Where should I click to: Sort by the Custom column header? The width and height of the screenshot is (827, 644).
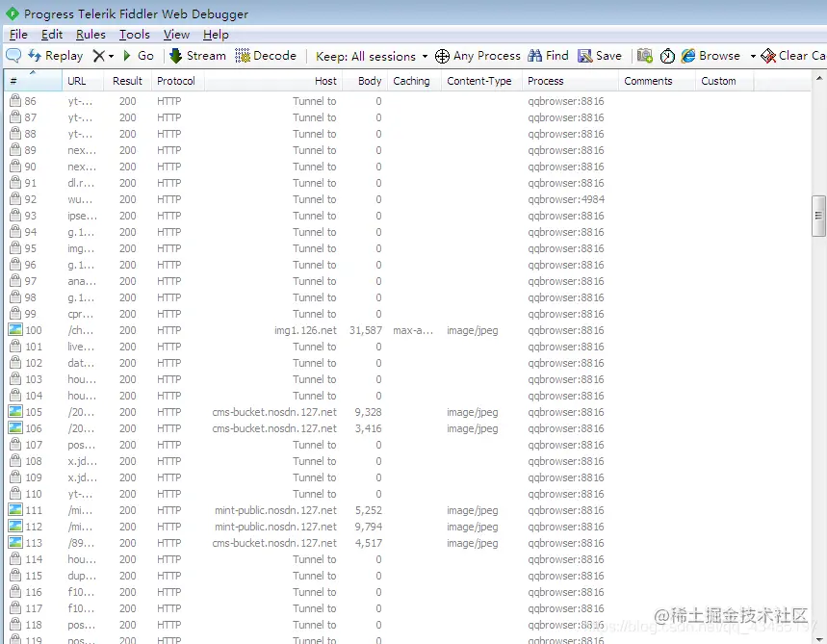pos(724,81)
